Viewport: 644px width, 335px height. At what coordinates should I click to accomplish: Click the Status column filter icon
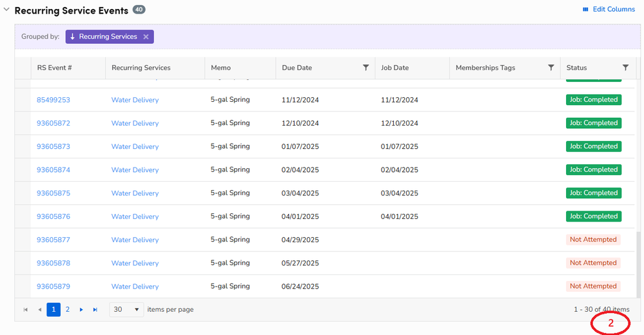point(625,68)
